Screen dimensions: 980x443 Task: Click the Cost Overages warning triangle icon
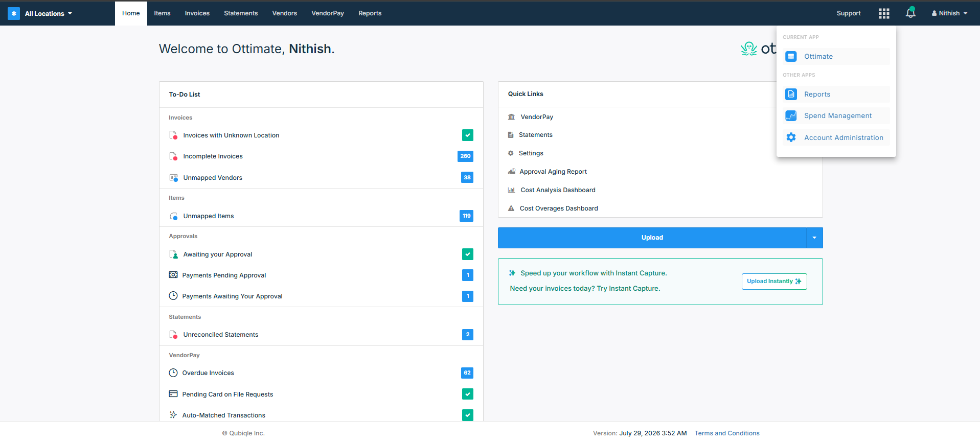[x=511, y=208]
